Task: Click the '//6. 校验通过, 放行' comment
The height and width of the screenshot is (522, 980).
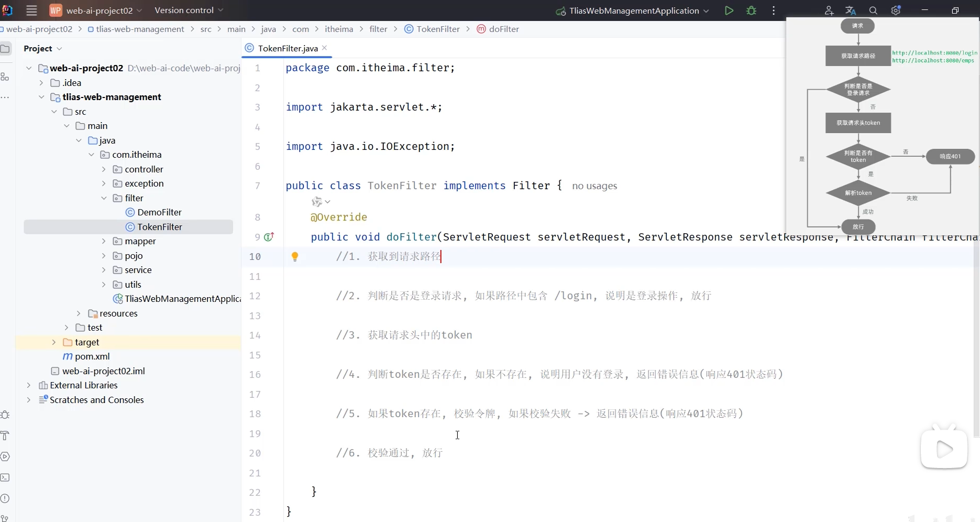Action: click(389, 453)
